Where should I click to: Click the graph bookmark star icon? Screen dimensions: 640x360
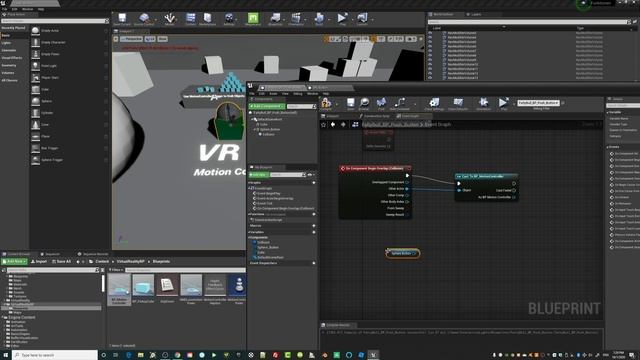tap(324, 124)
